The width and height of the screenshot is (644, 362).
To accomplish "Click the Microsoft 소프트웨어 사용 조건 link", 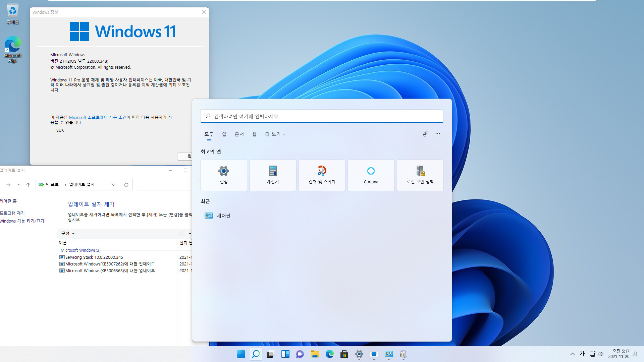I will pyautogui.click(x=98, y=117).
